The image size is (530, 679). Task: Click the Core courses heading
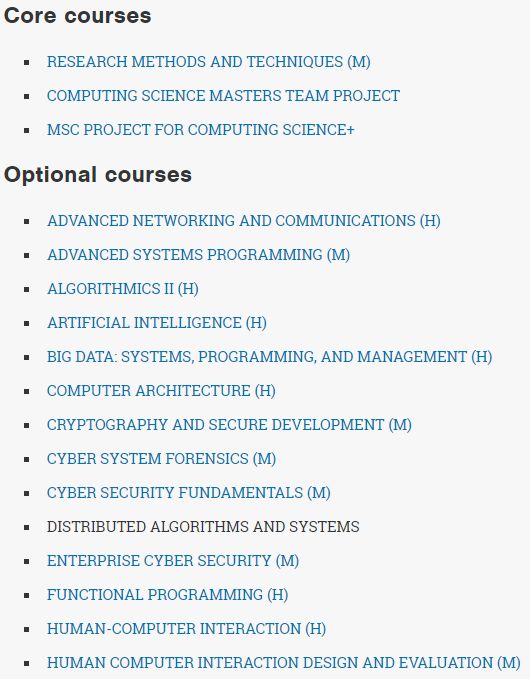[x=78, y=16]
